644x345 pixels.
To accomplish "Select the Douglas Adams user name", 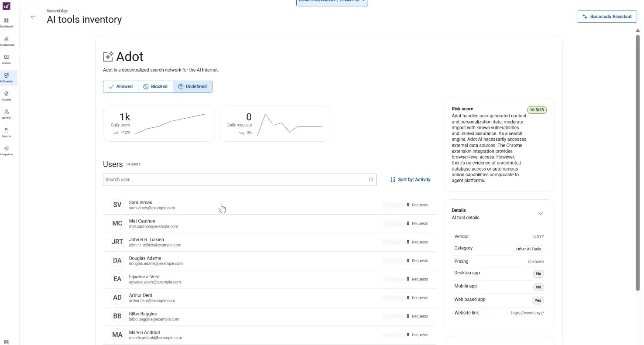I will click(x=145, y=258).
